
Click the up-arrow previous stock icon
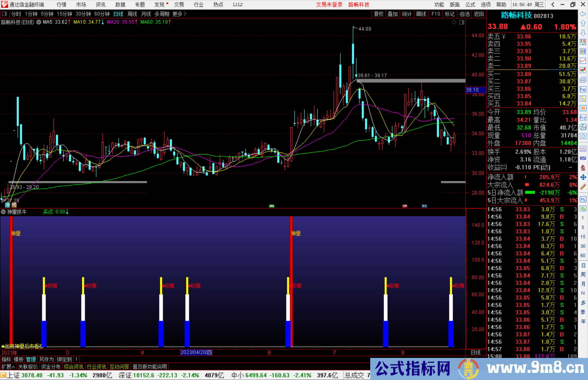pos(583,23)
